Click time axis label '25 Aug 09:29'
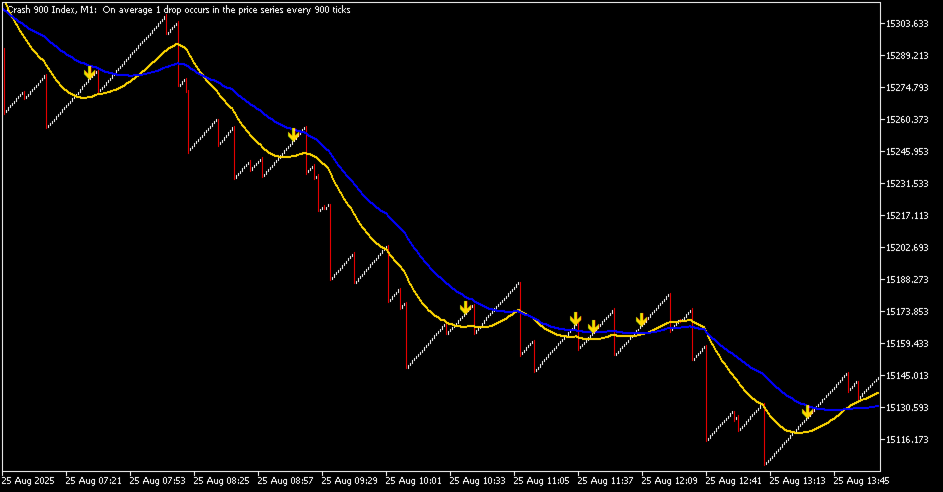 coord(349,481)
